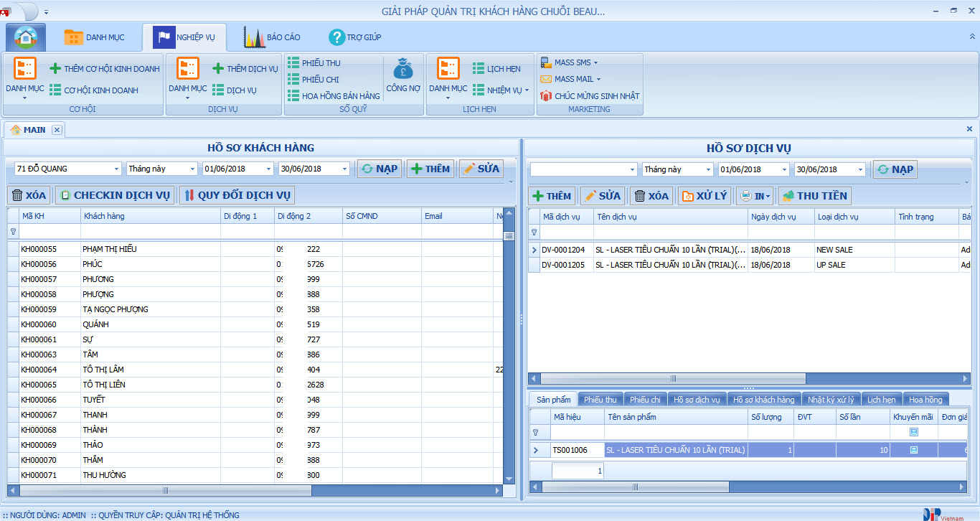This screenshot has height=521, width=980.
Task: Expand the DV-0001204 service row
Action: (x=533, y=250)
